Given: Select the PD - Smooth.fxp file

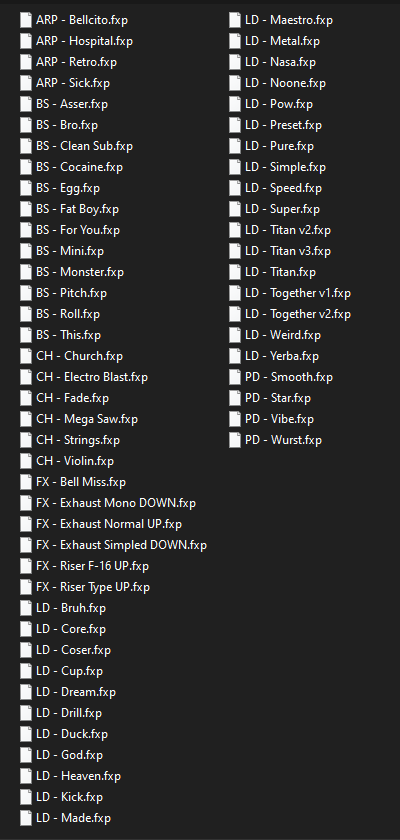Looking at the screenshot, I should point(289,377).
